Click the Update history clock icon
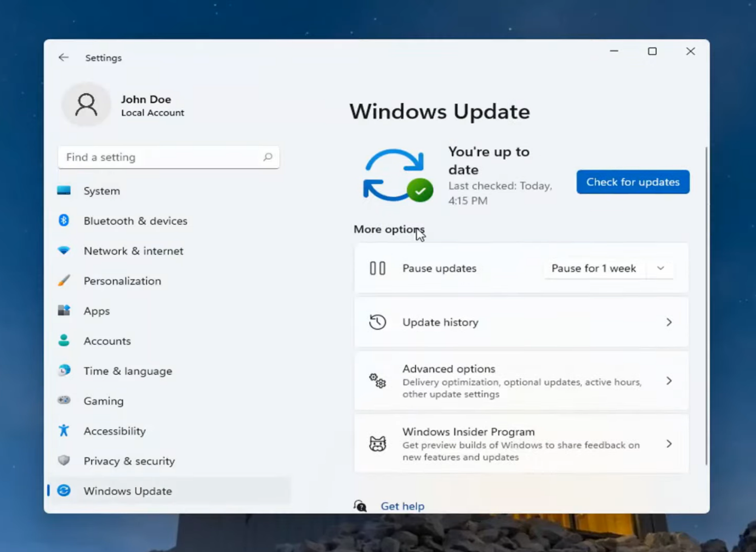Viewport: 756px width, 552px height. pyautogui.click(x=378, y=322)
